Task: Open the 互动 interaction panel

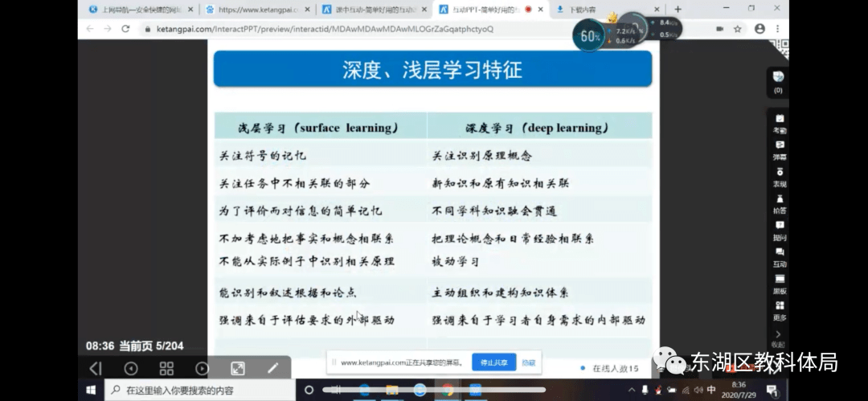Action: pos(779,257)
